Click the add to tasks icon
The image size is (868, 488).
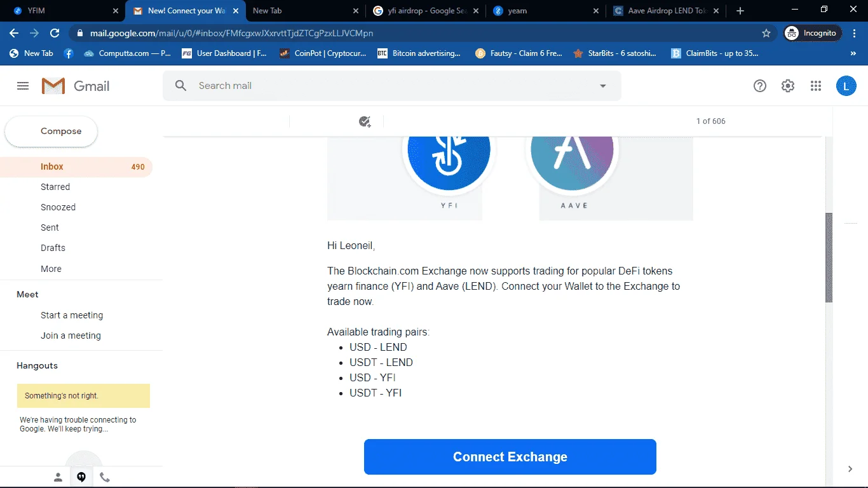click(x=365, y=121)
